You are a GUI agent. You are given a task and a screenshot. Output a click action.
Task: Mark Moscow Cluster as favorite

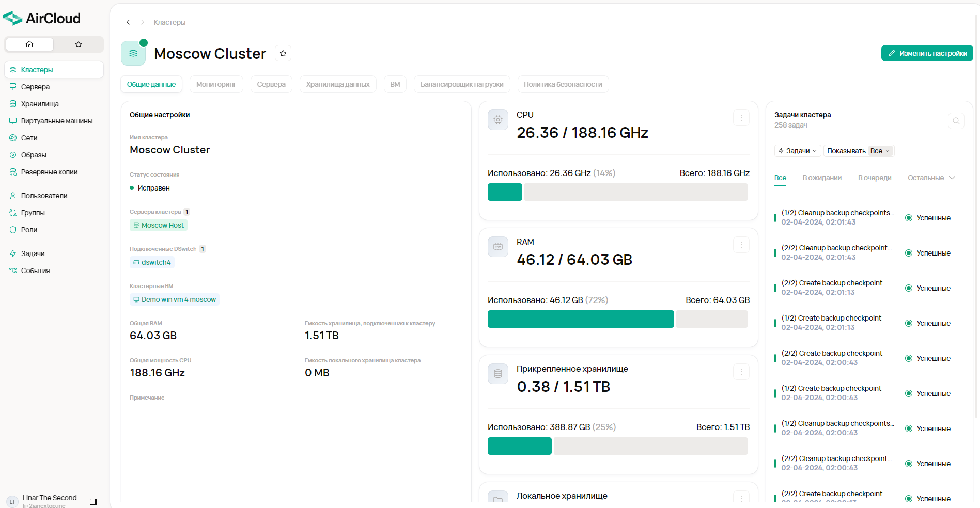pyautogui.click(x=283, y=53)
